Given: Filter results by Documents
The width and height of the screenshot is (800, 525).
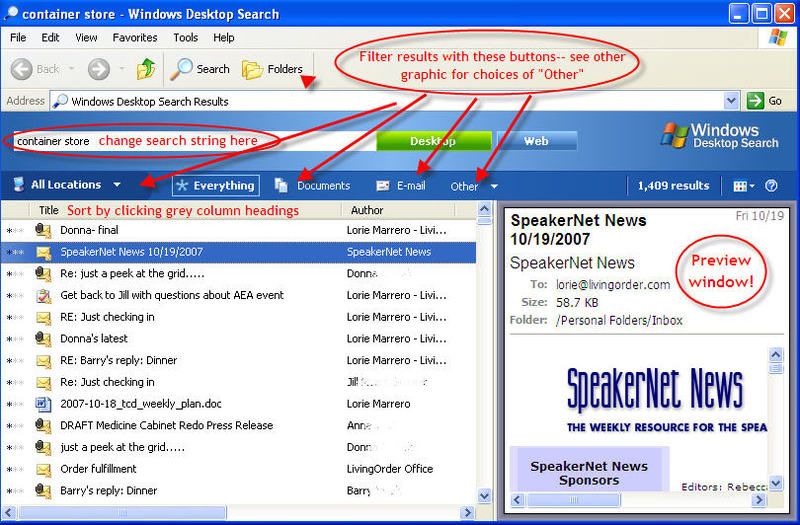Looking at the screenshot, I should click(x=312, y=186).
